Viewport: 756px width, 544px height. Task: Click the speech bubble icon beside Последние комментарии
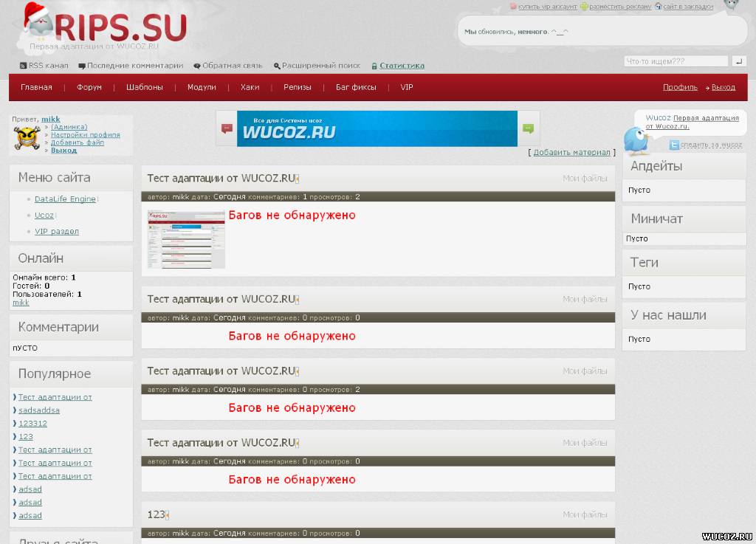pyautogui.click(x=82, y=66)
